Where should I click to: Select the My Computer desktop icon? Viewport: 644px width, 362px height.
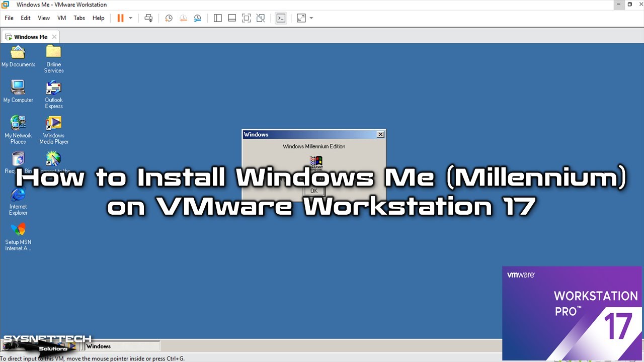18,92
